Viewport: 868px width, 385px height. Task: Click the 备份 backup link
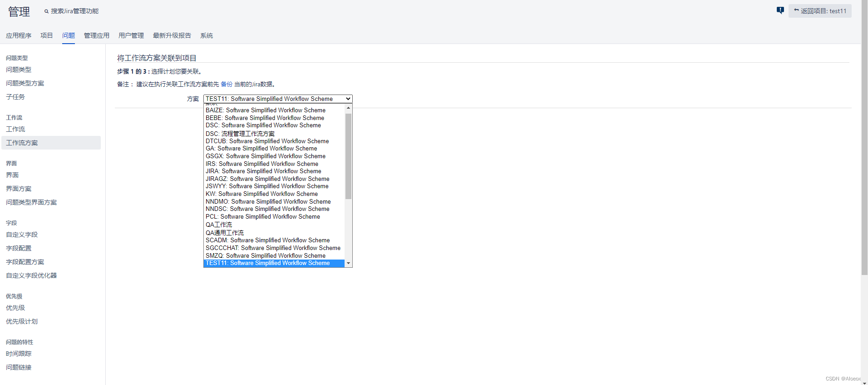point(226,84)
